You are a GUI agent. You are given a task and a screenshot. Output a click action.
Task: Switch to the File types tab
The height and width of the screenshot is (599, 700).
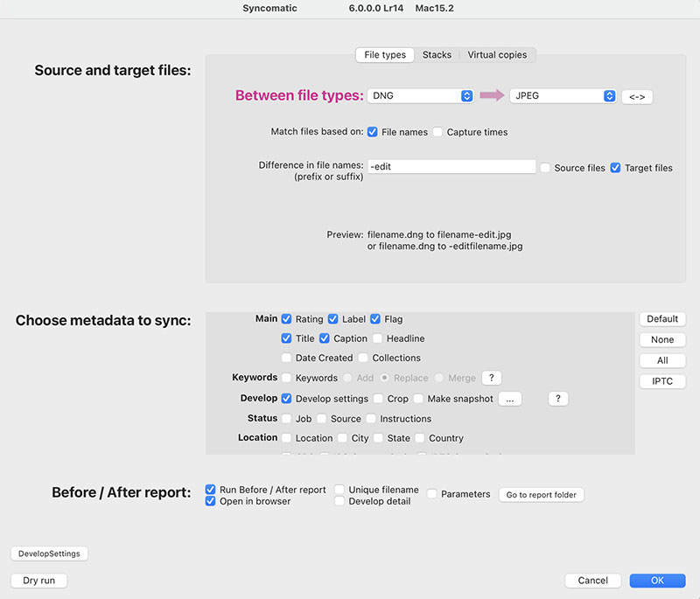[385, 55]
